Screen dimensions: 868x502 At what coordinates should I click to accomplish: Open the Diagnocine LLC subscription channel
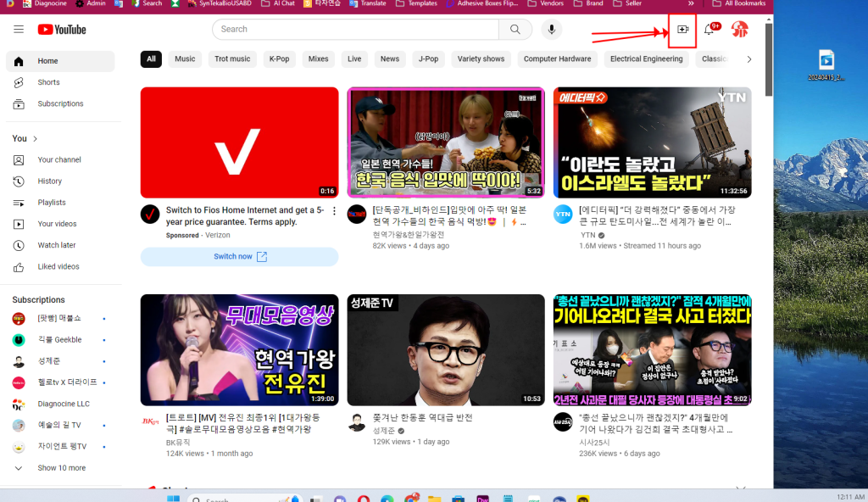(63, 404)
